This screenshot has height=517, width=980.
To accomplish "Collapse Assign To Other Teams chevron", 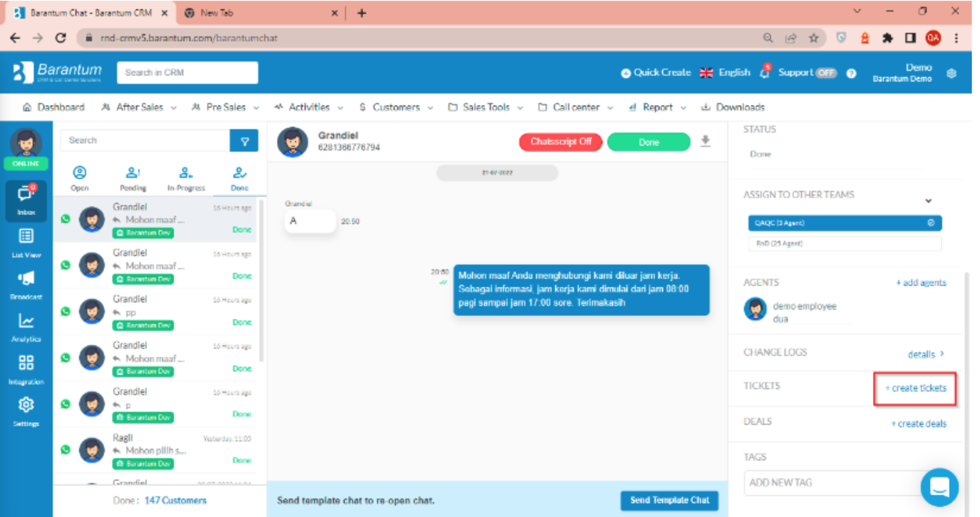I will (928, 200).
